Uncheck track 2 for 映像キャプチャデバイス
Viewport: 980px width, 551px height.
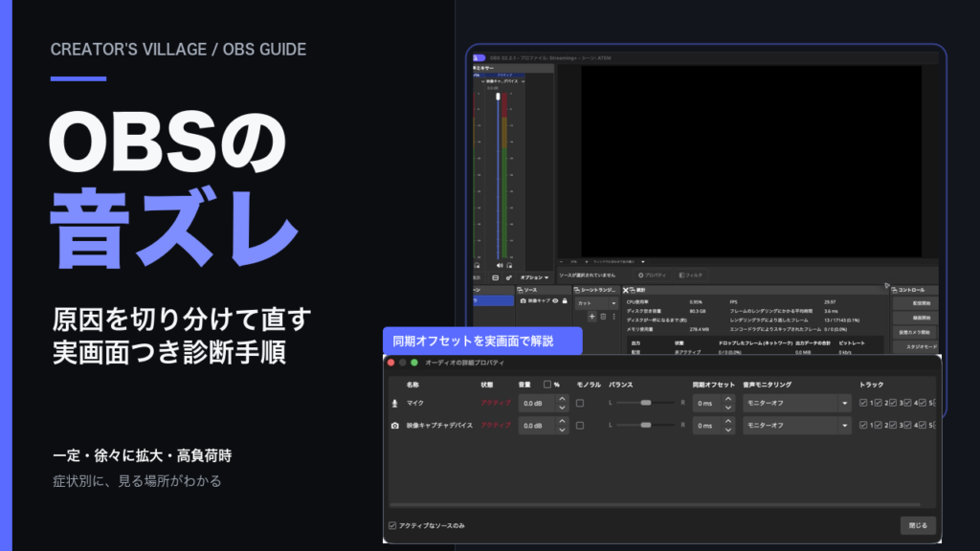(879, 425)
